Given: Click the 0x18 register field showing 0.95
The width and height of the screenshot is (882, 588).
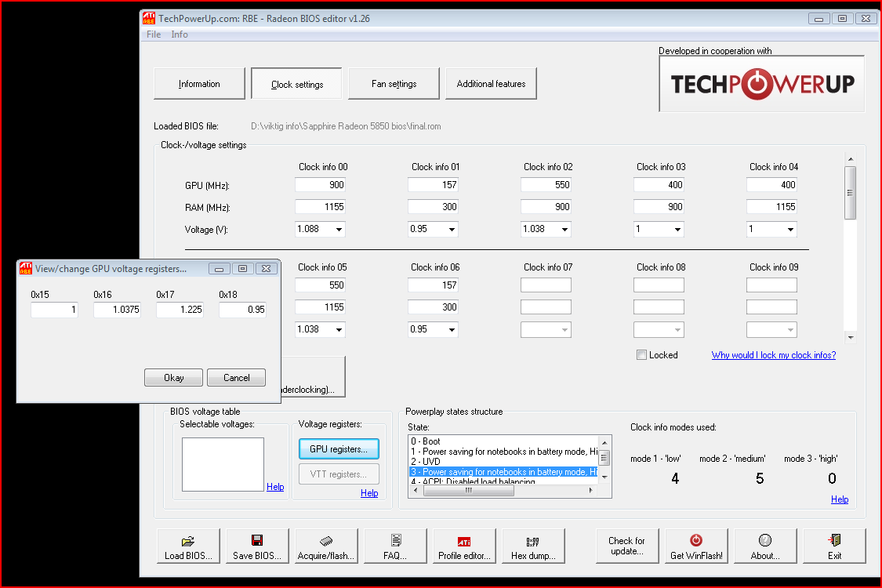Looking at the screenshot, I should click(x=242, y=310).
